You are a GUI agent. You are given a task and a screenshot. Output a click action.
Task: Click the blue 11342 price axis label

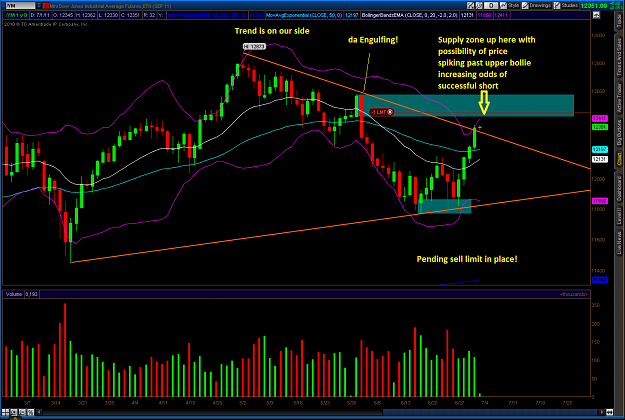(x=599, y=280)
